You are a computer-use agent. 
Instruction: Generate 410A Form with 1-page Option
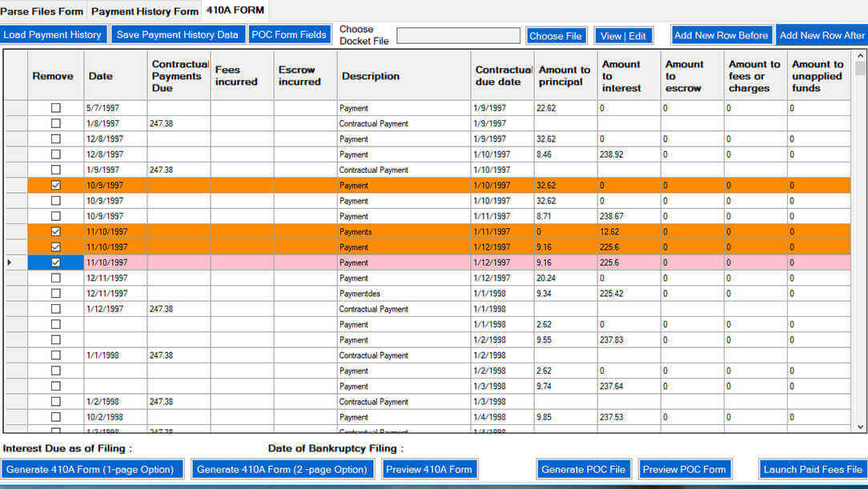tap(93, 471)
